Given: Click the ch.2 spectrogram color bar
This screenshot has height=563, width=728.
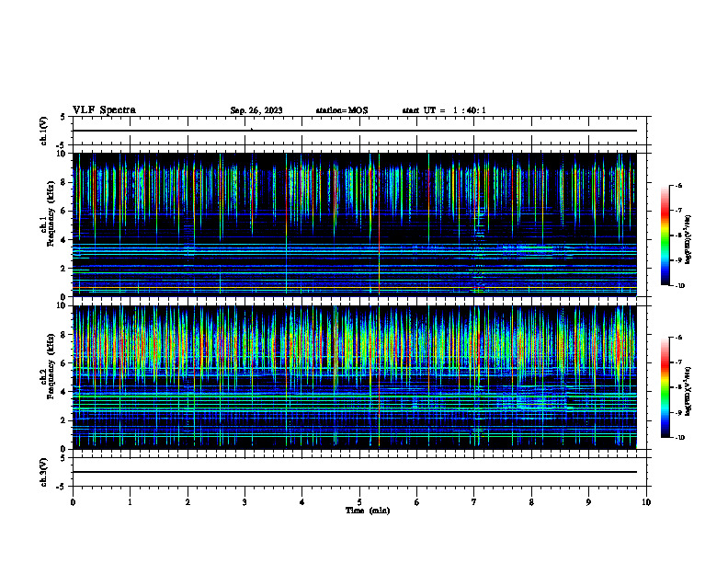Looking at the screenshot, I should coord(665,387).
